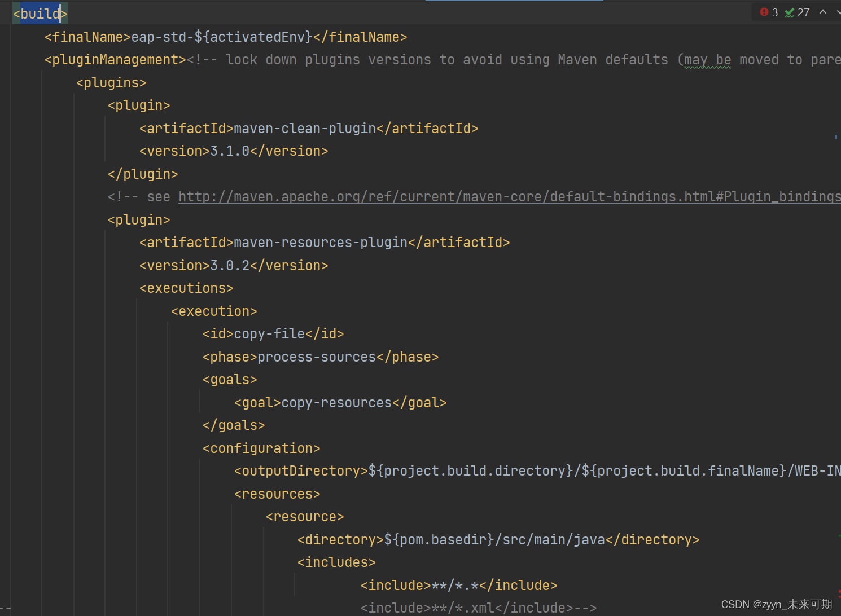Click the resources opening tag
841x616 pixels.
click(x=277, y=494)
